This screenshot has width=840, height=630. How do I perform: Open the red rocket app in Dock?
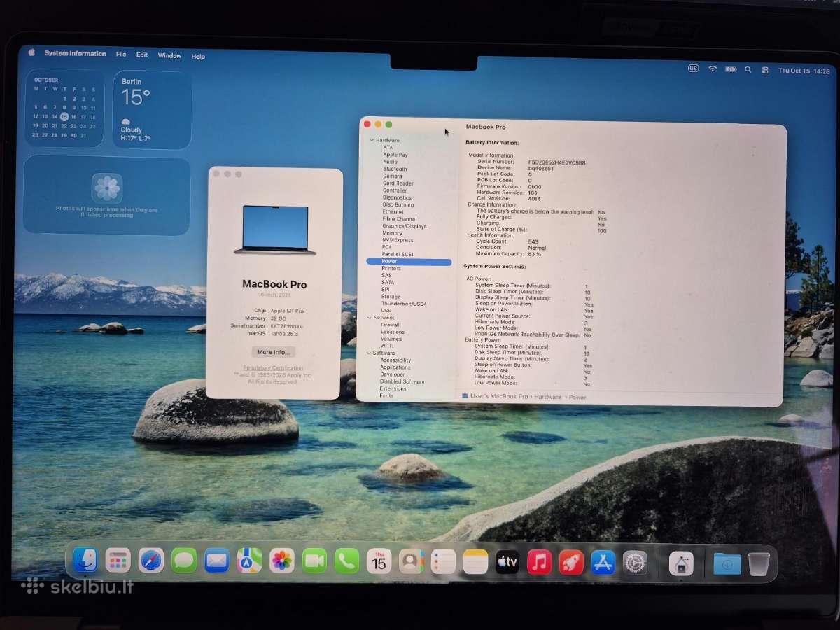[571, 562]
